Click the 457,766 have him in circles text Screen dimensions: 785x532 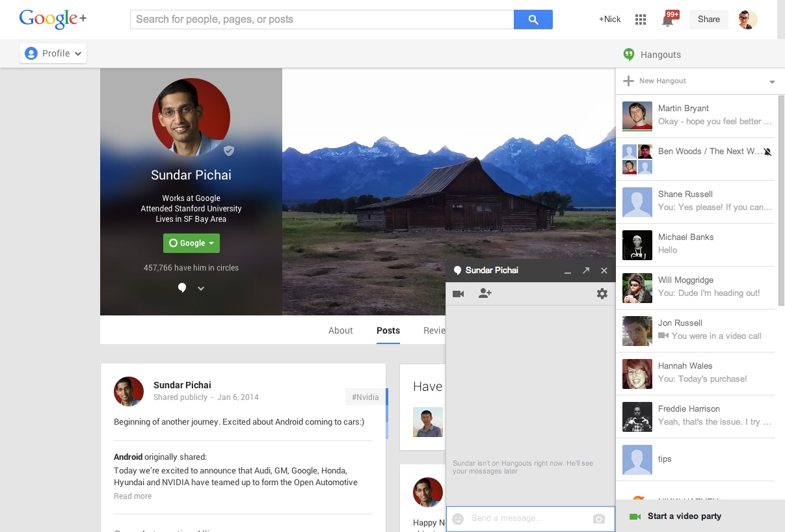191,268
